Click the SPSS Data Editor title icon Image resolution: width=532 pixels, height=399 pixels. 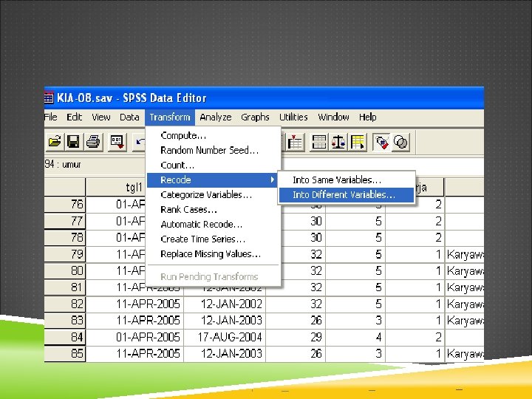(x=49, y=98)
